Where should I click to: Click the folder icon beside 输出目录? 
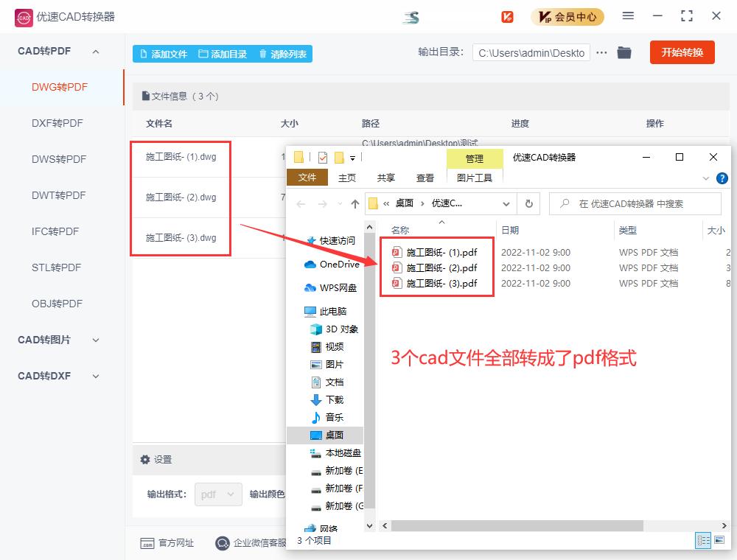click(624, 52)
